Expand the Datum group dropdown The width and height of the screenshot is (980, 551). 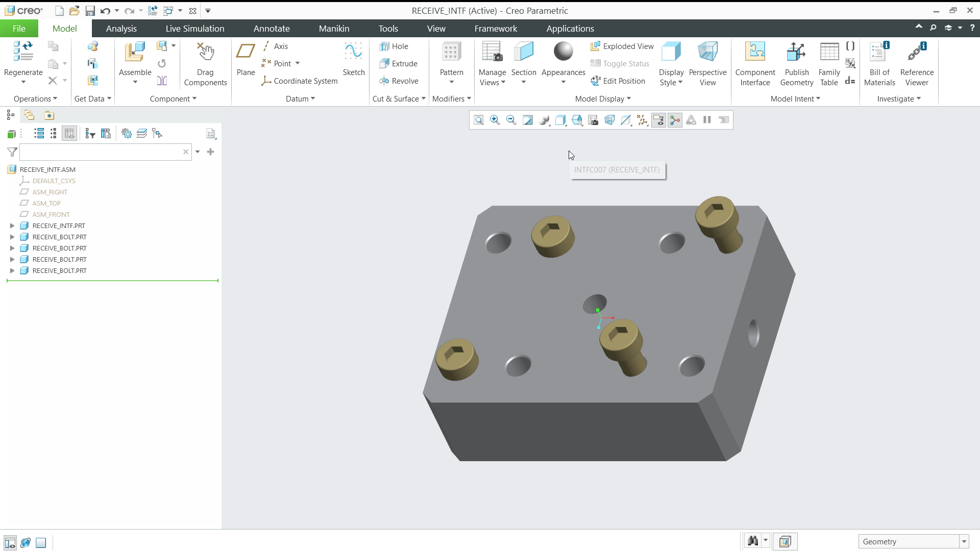click(300, 99)
